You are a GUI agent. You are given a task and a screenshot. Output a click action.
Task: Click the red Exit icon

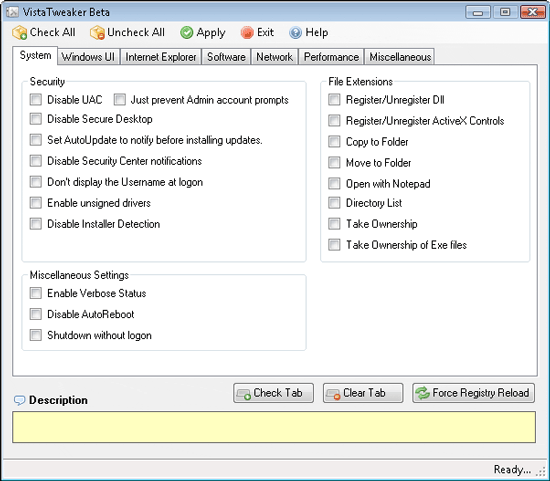(247, 33)
